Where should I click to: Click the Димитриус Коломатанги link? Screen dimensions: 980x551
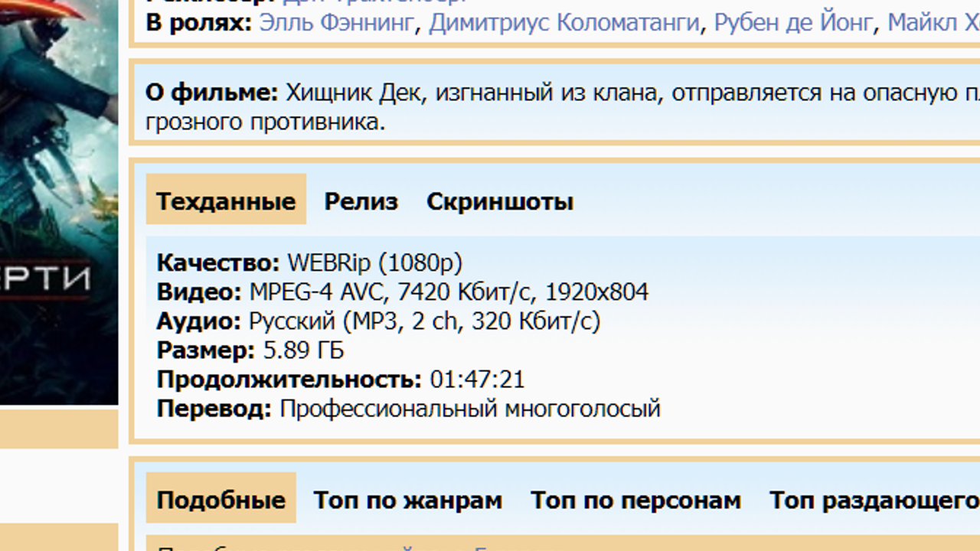click(x=567, y=24)
